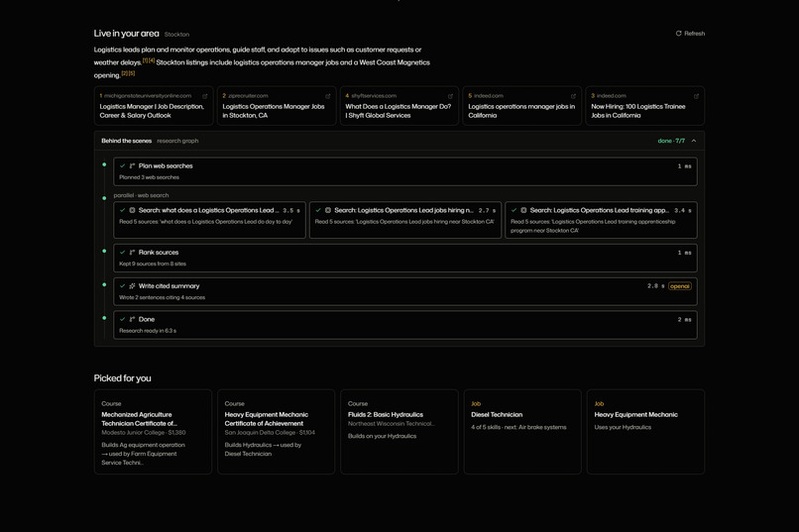Click 'Wrote 2 sentences citing 4 sources' text
Viewport: 799px width, 532px height.
(162, 298)
